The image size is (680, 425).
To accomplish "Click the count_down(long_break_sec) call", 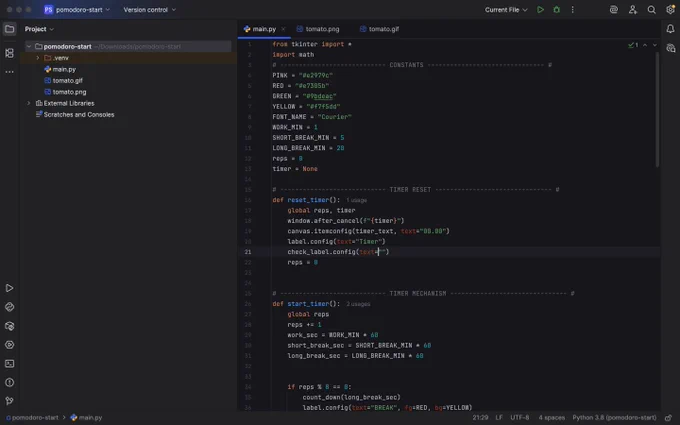I will pyautogui.click(x=351, y=397).
